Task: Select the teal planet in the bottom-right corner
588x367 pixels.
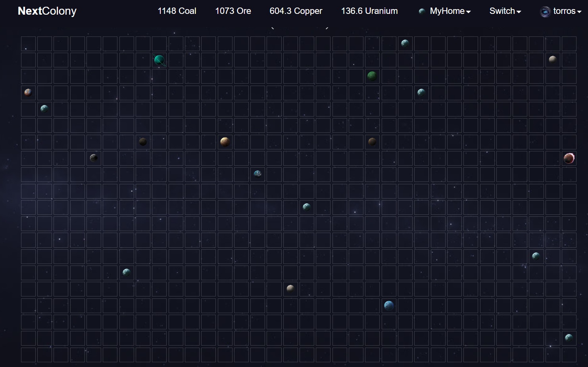Action: coord(569,338)
